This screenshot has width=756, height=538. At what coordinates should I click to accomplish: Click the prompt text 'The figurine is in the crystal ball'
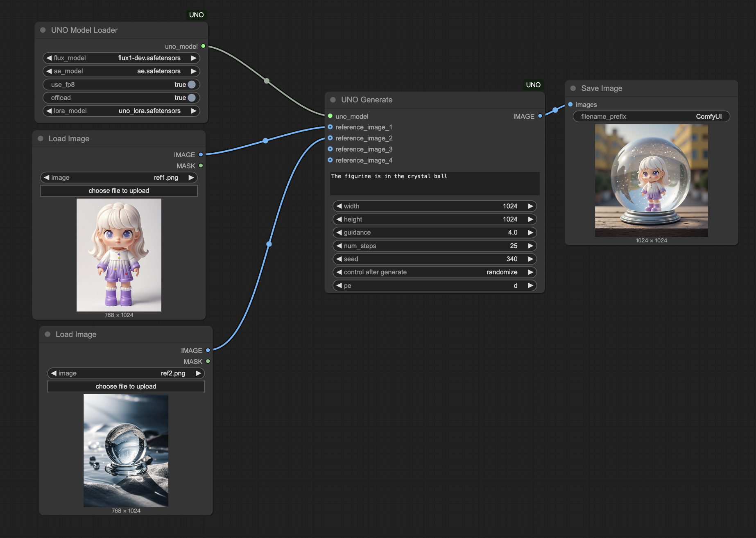[x=389, y=176]
